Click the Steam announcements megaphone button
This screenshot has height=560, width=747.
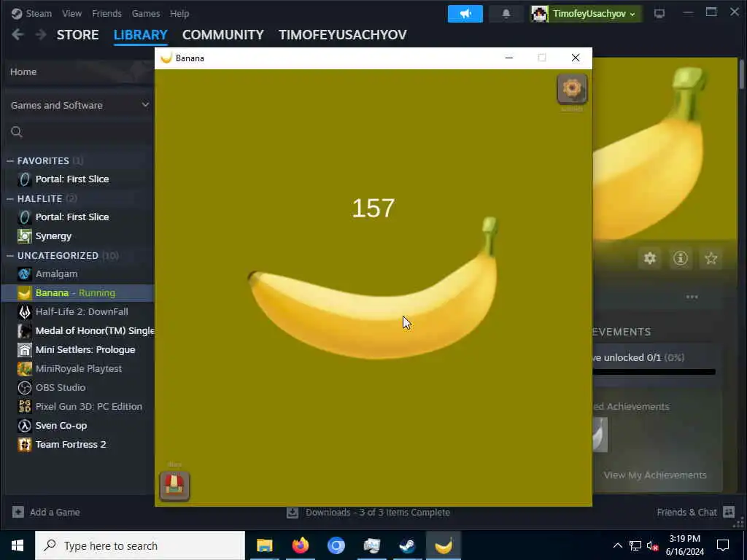point(465,14)
